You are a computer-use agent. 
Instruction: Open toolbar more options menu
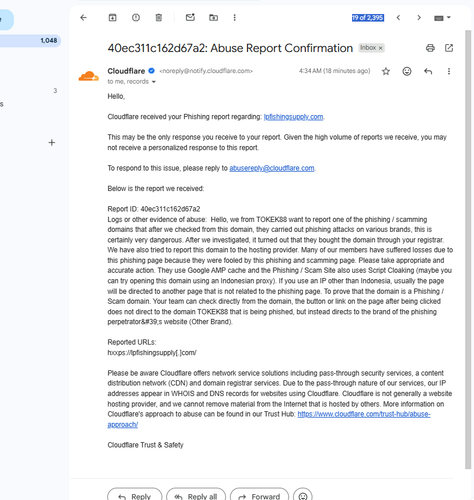[234, 18]
